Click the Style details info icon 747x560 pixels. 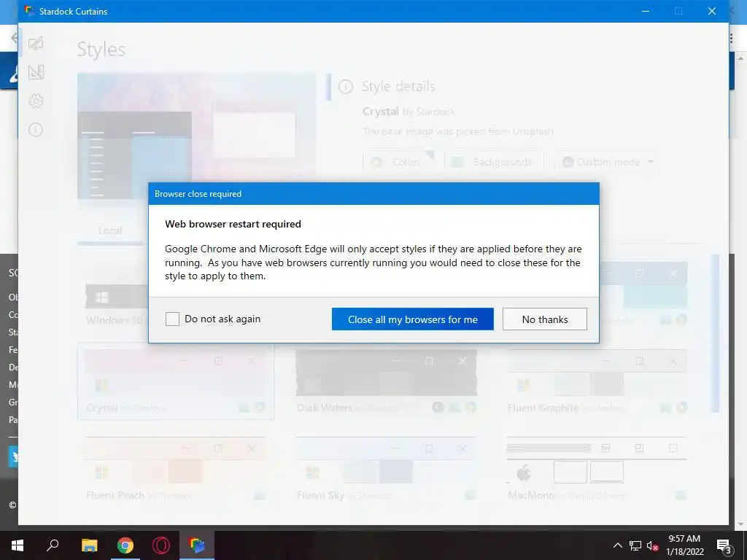pos(345,87)
